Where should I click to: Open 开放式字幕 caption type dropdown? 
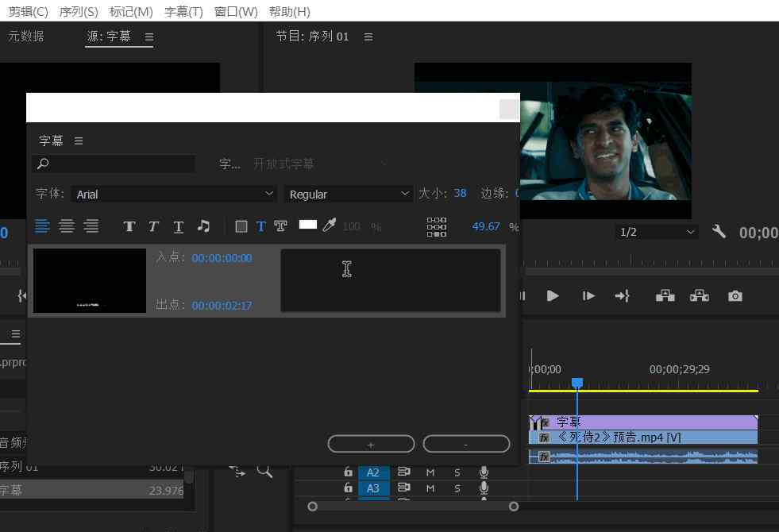321,164
